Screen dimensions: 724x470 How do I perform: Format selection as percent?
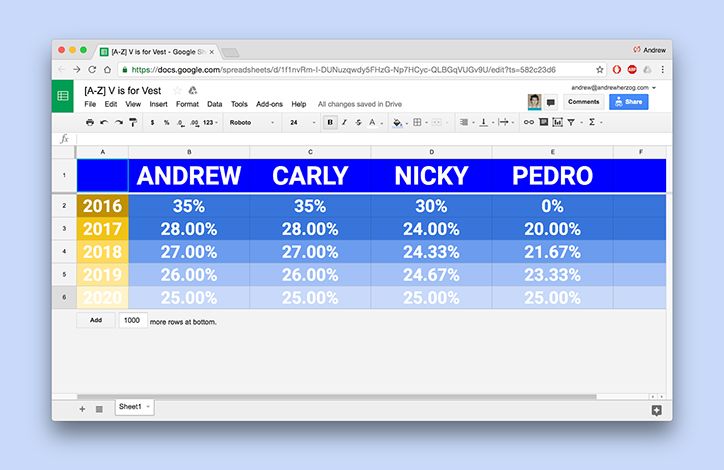[166, 122]
